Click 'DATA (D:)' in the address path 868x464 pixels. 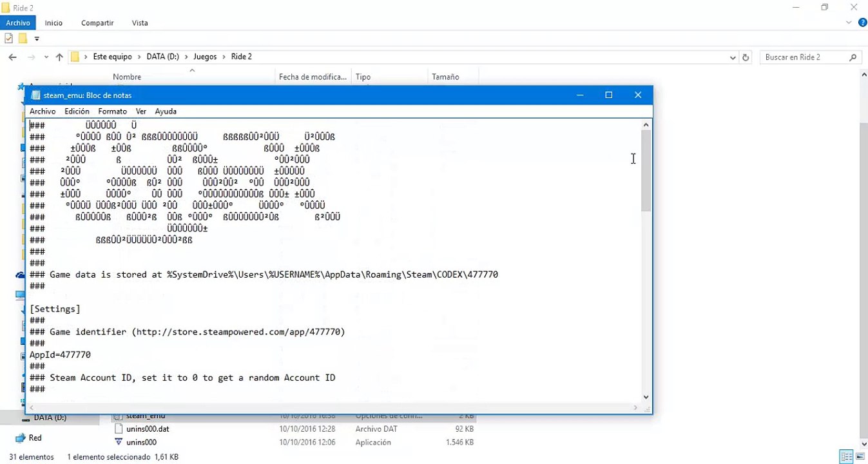pyautogui.click(x=163, y=57)
